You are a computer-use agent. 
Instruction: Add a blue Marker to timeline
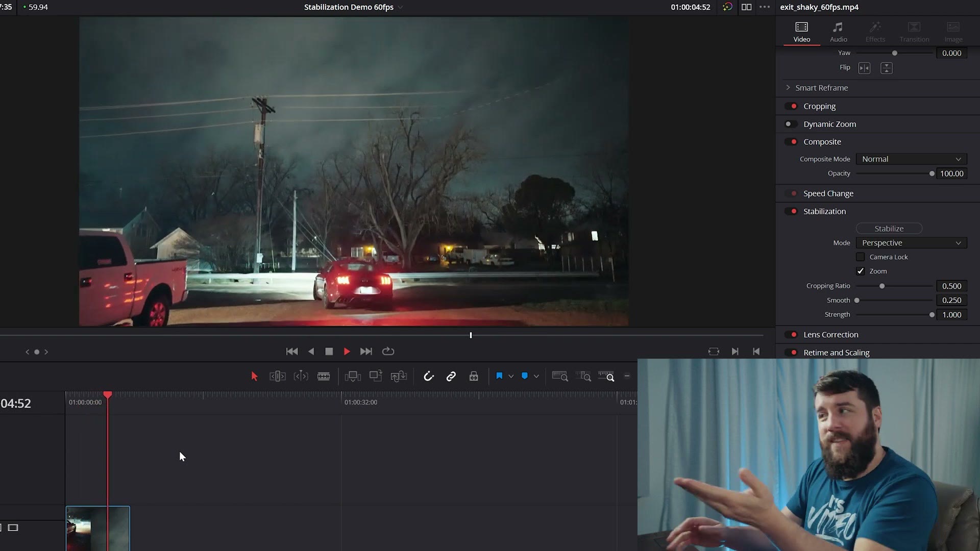coord(524,376)
